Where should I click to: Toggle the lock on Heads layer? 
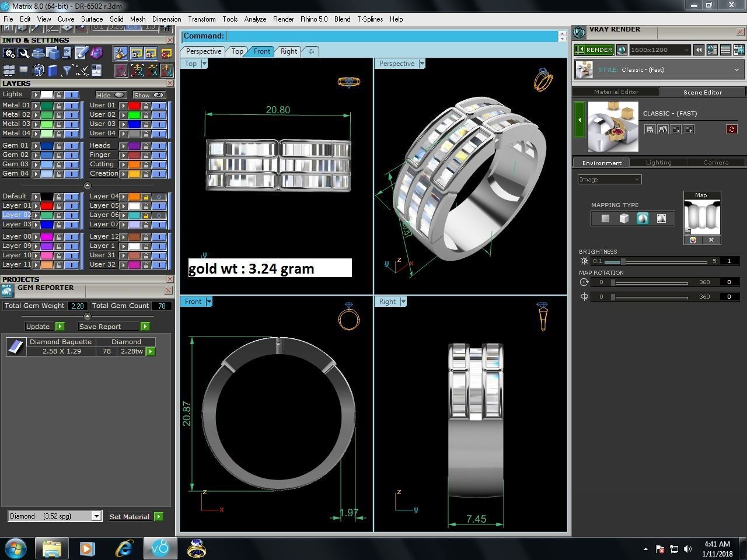[146, 146]
